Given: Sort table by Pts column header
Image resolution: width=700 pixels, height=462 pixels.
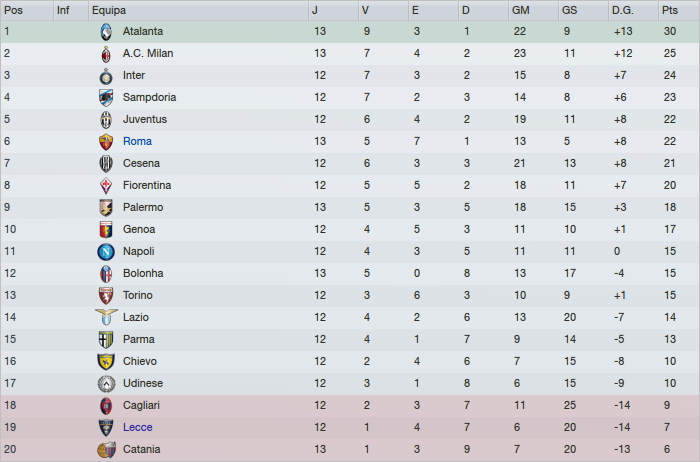Looking at the screenshot, I should coord(669,9).
